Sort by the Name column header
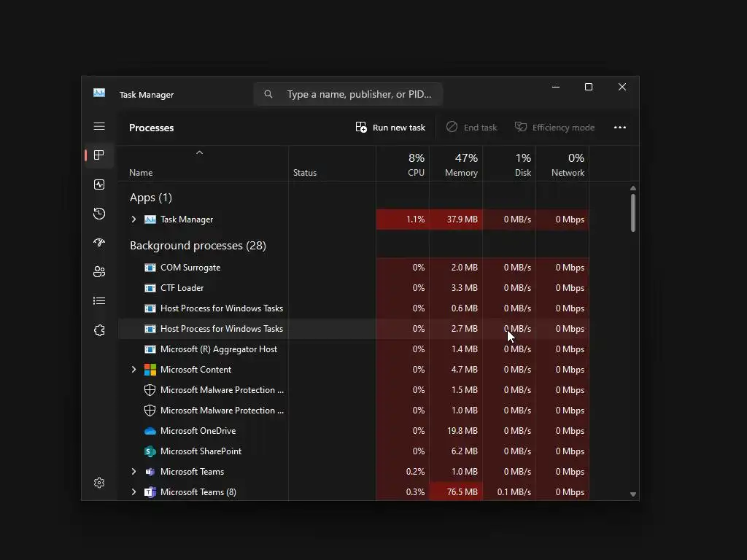This screenshot has width=747, height=560. (x=141, y=173)
